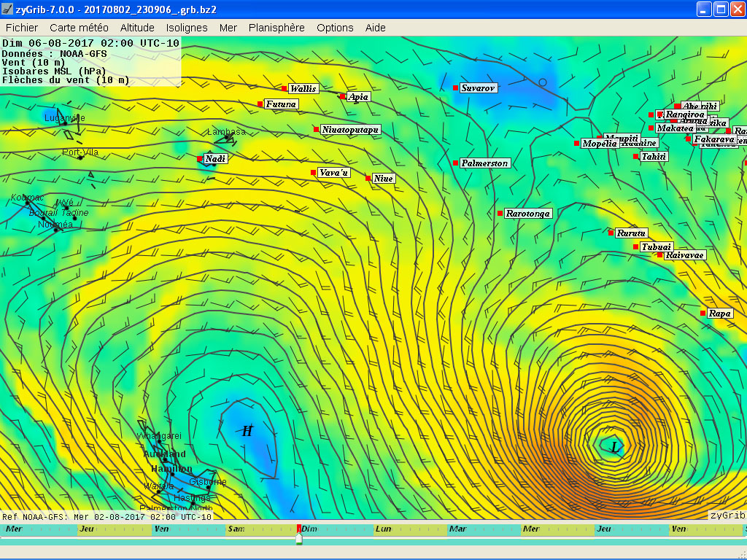Click Luganville city label
747x560 pixels.
[x=65, y=118]
